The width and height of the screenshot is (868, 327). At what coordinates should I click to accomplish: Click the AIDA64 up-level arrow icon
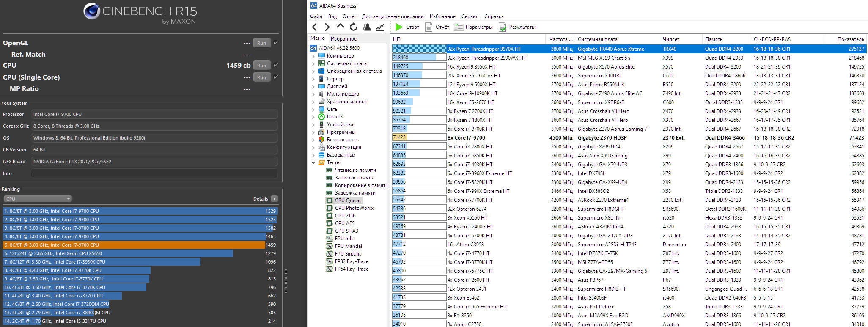pos(341,27)
